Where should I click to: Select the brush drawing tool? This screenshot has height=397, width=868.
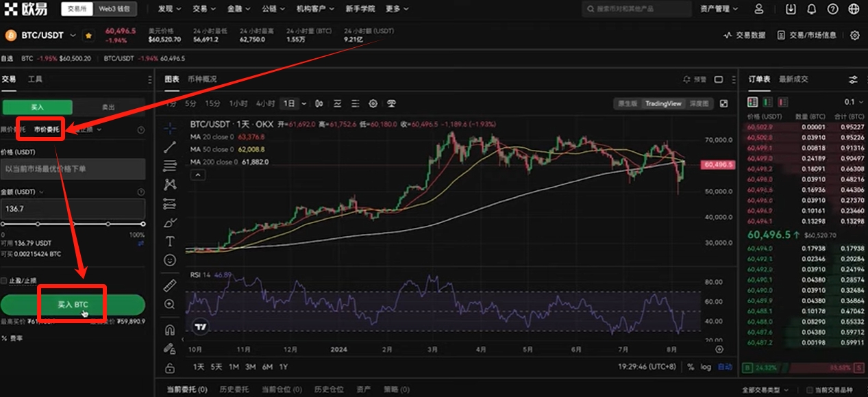(170, 222)
